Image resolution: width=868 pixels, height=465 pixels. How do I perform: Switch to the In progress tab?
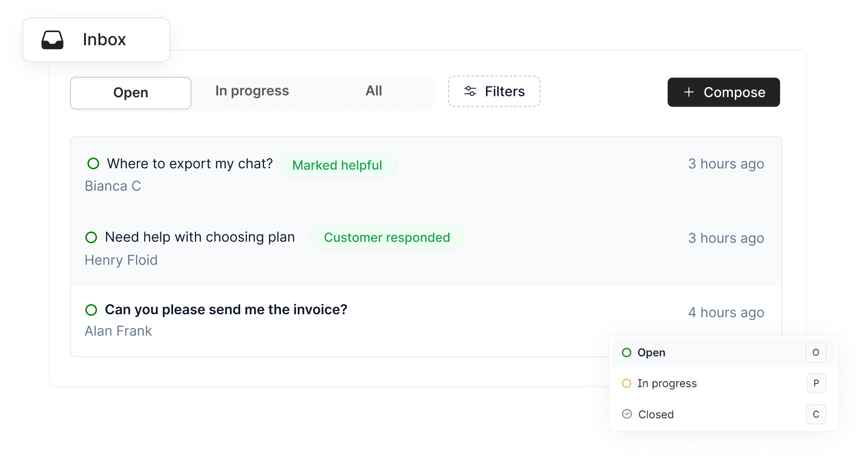pos(252,91)
